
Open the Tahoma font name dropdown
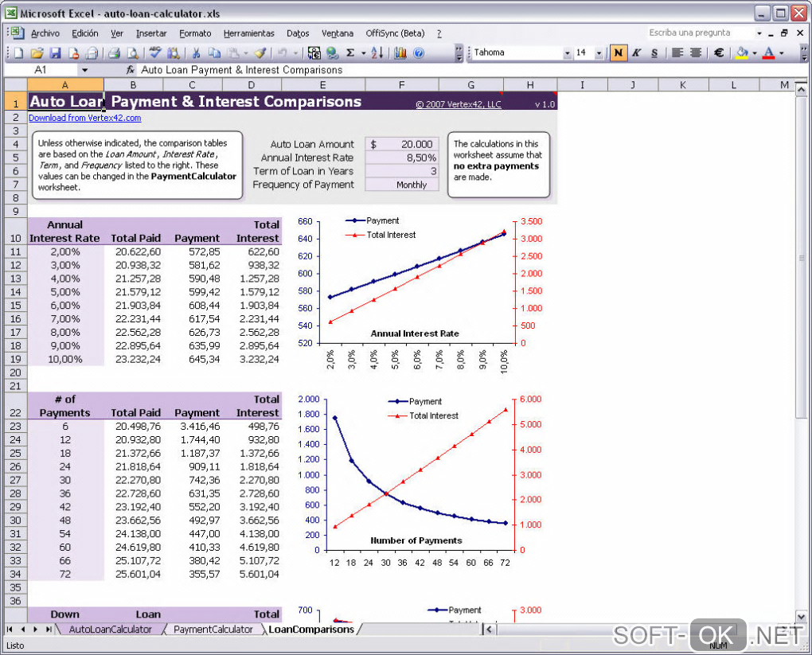click(567, 53)
